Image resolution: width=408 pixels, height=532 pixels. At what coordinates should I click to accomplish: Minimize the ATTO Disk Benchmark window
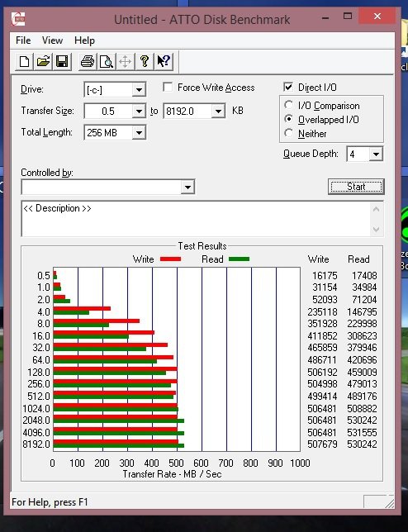click(x=325, y=17)
